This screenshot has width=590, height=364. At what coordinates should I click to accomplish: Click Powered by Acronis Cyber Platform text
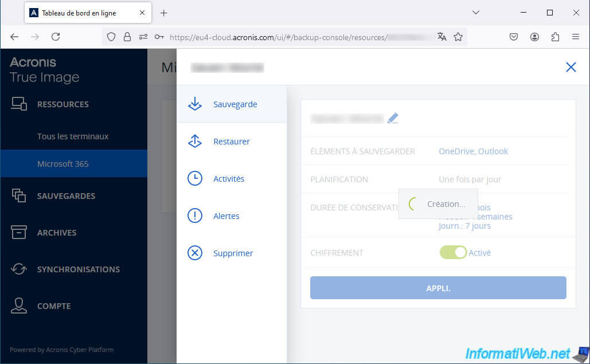point(62,350)
